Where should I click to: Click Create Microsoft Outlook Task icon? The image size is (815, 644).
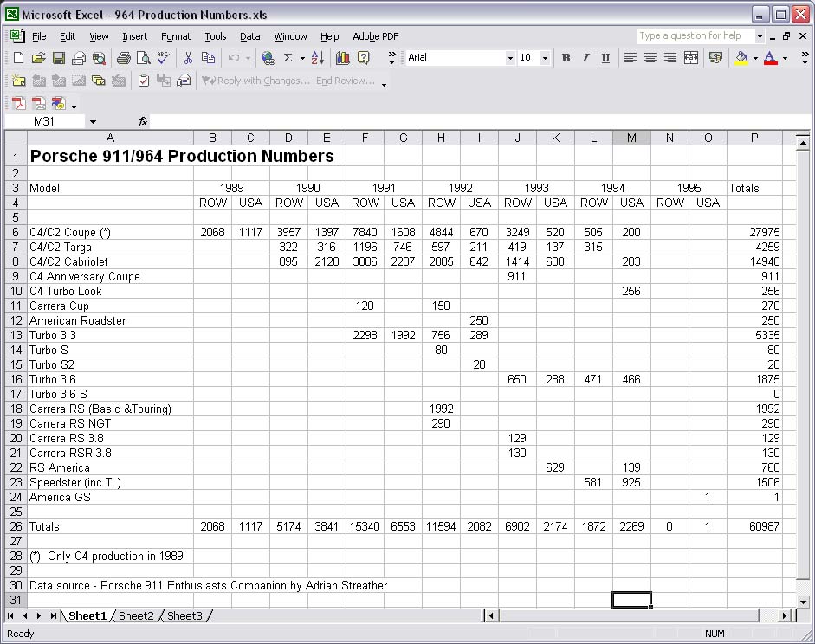[x=144, y=80]
